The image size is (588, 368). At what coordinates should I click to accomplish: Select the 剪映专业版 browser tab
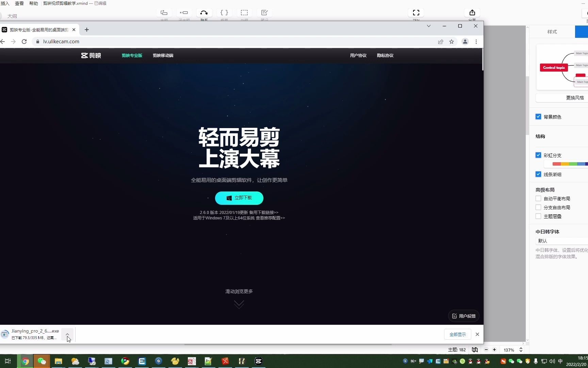click(x=39, y=30)
